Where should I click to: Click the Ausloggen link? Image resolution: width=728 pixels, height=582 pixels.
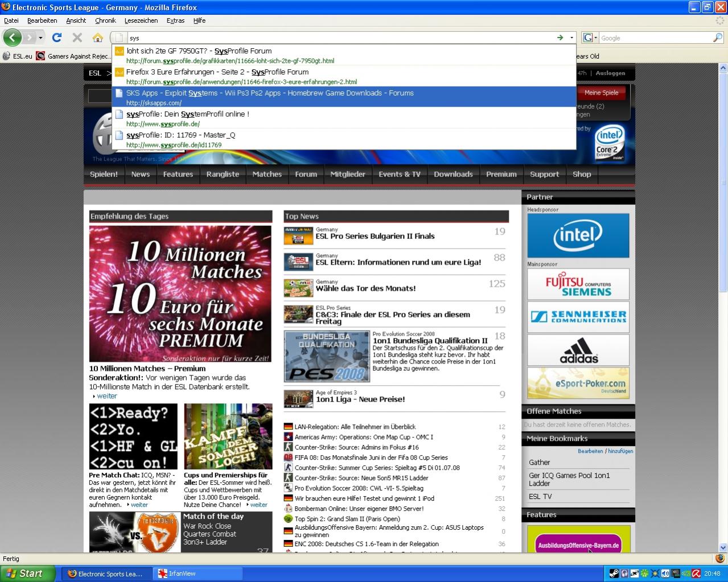[610, 73]
